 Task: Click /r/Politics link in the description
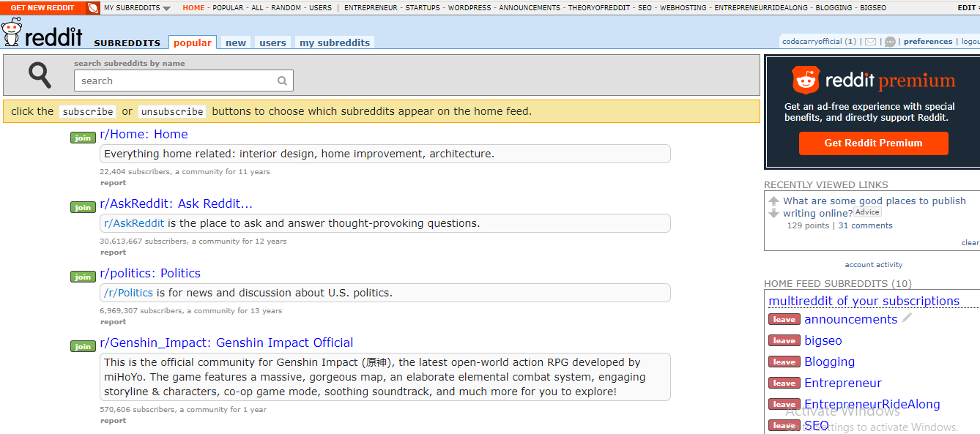129,293
